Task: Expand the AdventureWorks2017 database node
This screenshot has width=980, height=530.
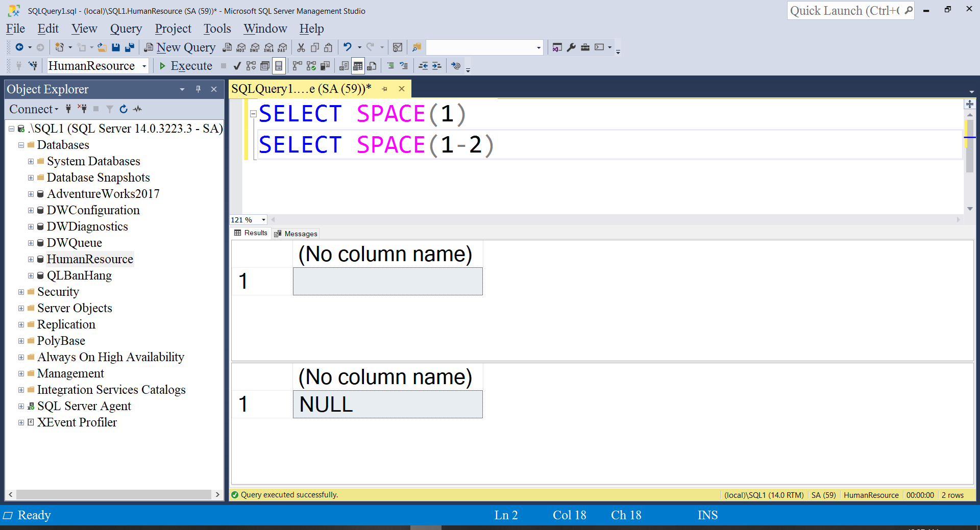Action: [31, 194]
